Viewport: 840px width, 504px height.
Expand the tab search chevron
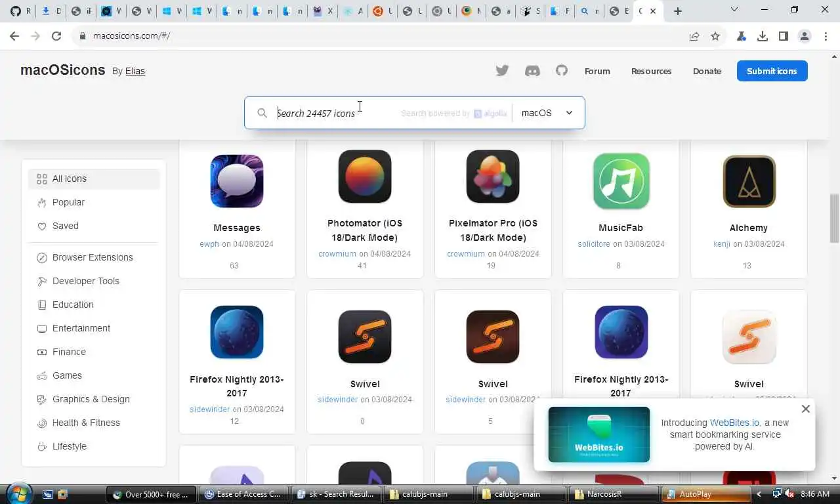coord(734,10)
